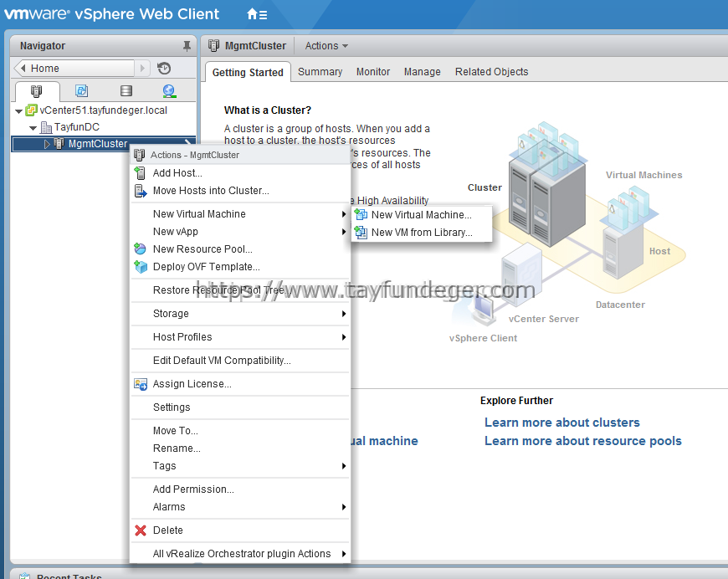Viewport: 728px width, 579px height.
Task: Select TayfunDC in the inventory tree
Action: (x=77, y=127)
